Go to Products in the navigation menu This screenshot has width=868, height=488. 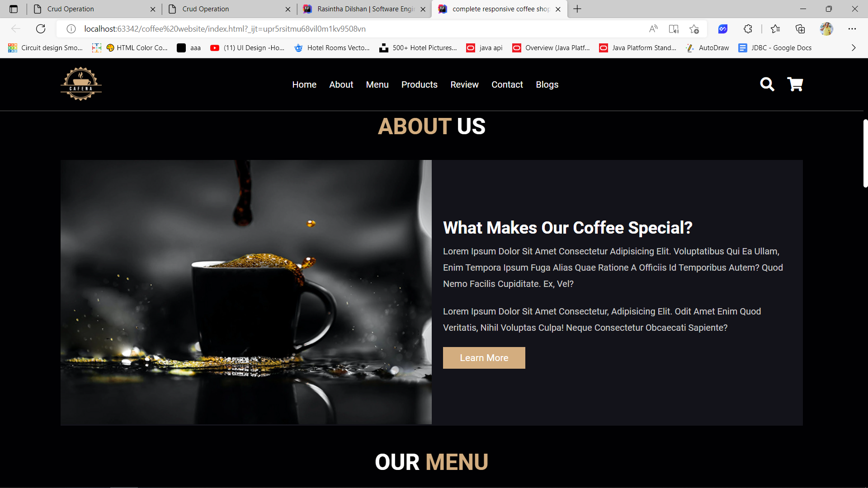click(x=419, y=84)
